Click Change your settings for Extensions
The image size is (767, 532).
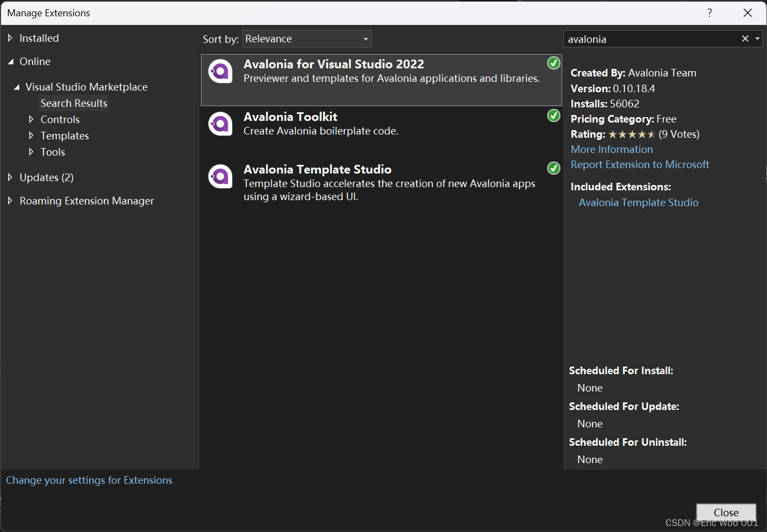(89, 480)
